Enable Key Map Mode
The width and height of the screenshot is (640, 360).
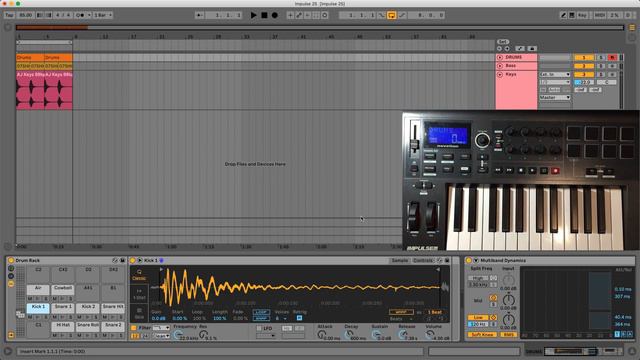(x=582, y=15)
